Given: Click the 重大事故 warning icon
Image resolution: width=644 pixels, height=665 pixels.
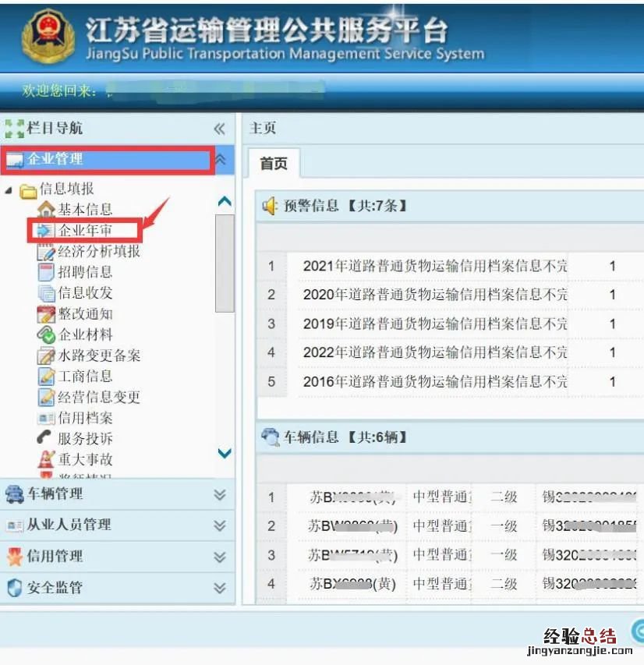Looking at the screenshot, I should (x=46, y=459).
